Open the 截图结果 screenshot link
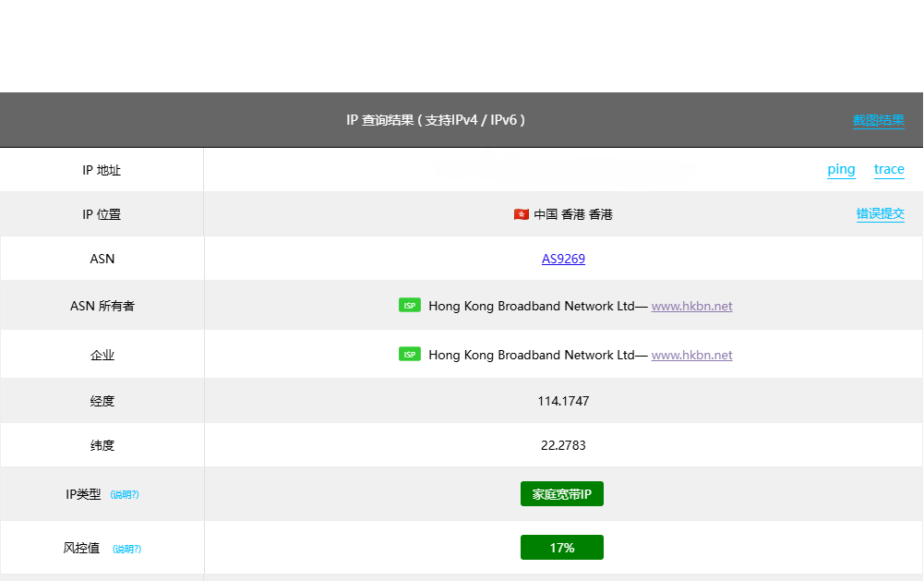924x581 pixels. [x=878, y=120]
